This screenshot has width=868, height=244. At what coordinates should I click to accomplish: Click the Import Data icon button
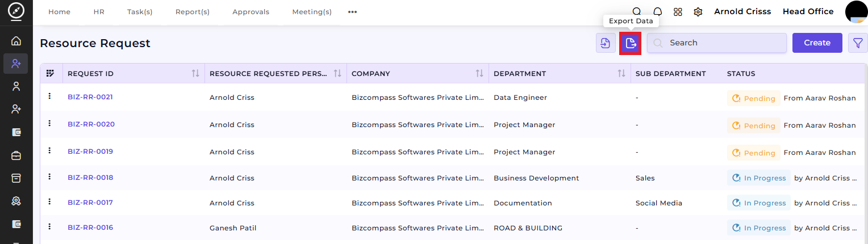tap(606, 43)
